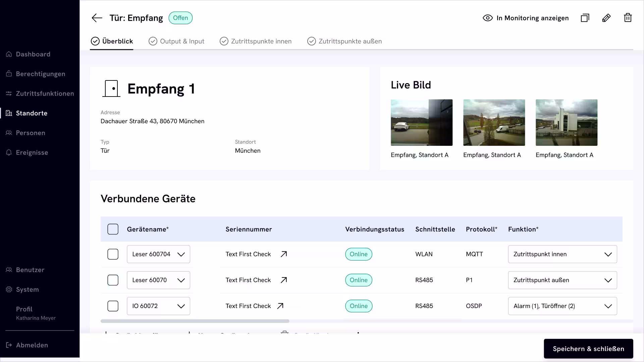Click Speichern & schließen button

(x=588, y=349)
